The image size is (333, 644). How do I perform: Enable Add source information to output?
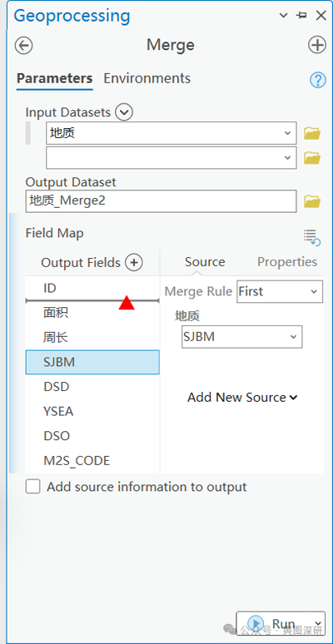click(33, 487)
